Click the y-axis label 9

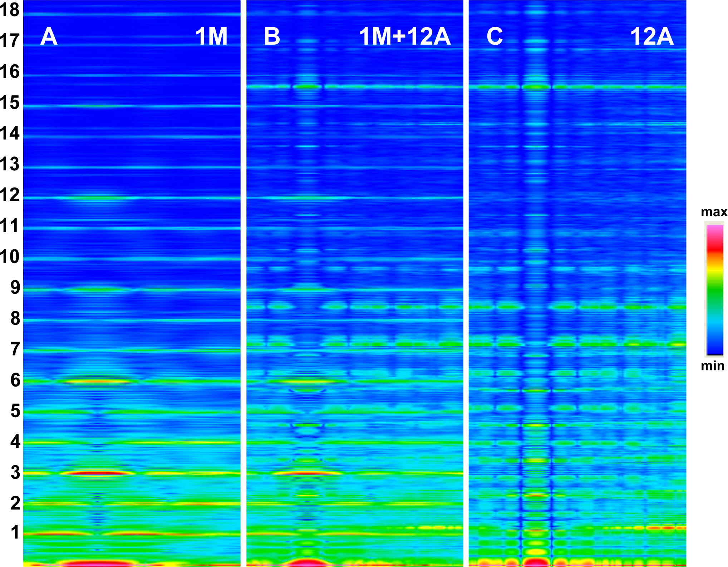pyautogui.click(x=15, y=287)
